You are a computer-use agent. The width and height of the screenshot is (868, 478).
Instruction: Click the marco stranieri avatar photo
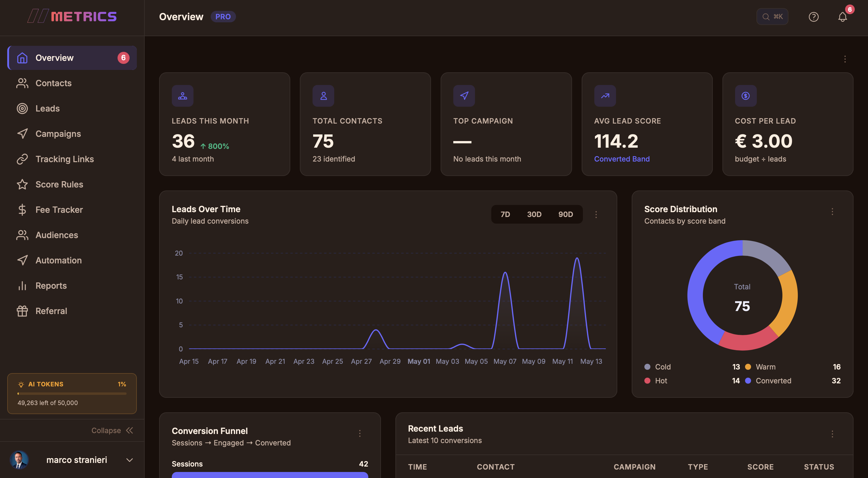point(19,460)
